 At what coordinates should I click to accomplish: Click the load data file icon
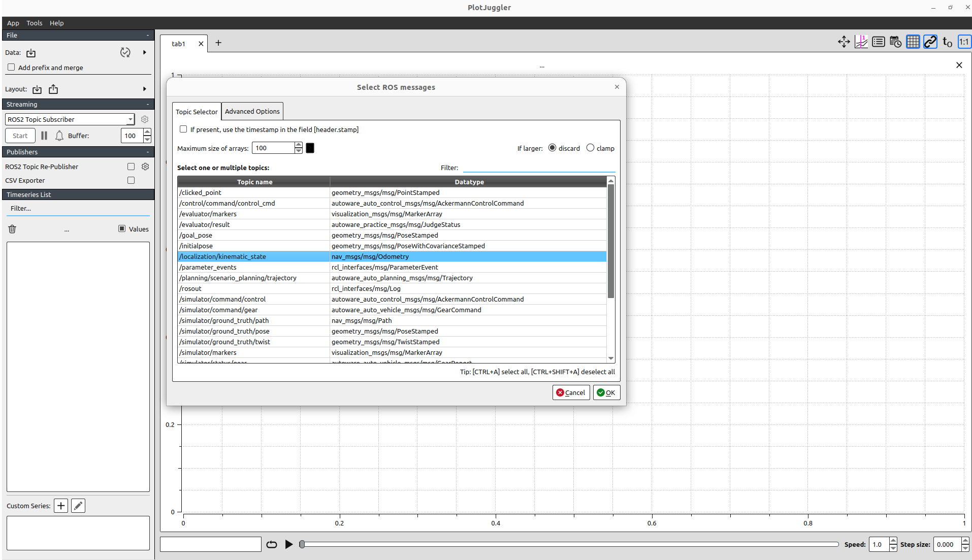pos(31,53)
